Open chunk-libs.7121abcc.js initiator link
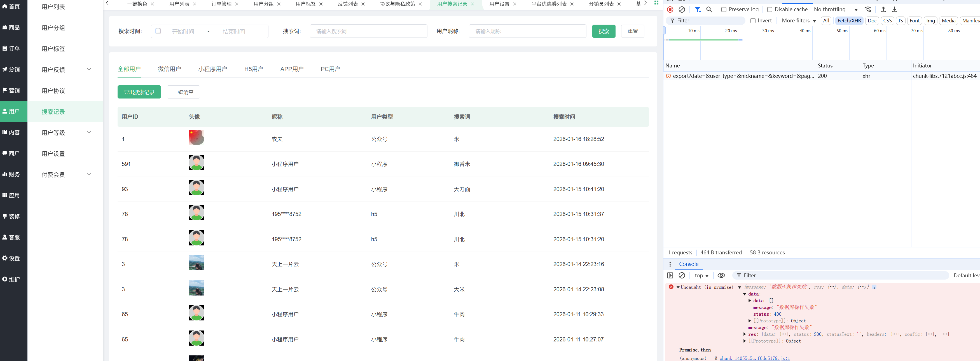The height and width of the screenshot is (361, 980). pyautogui.click(x=944, y=76)
